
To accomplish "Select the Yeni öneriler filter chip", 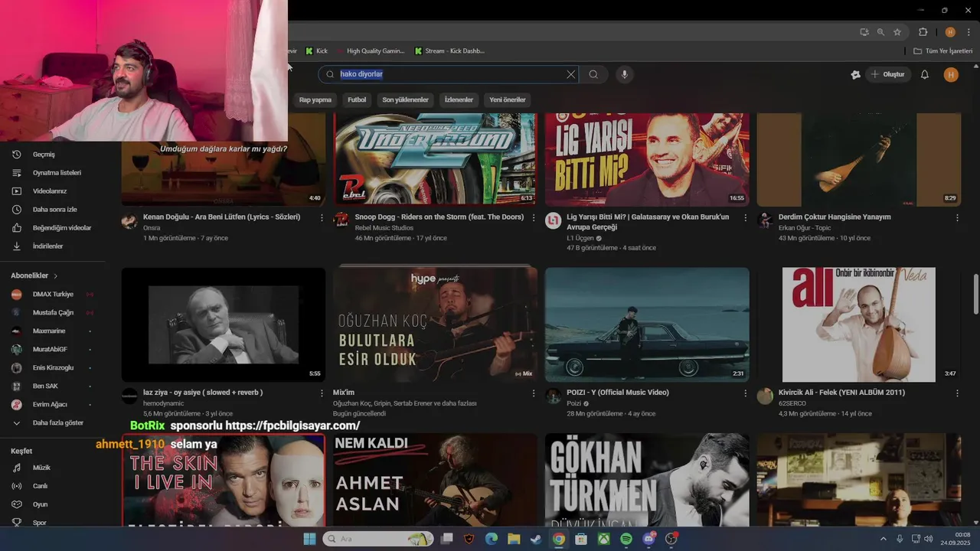I will [508, 99].
